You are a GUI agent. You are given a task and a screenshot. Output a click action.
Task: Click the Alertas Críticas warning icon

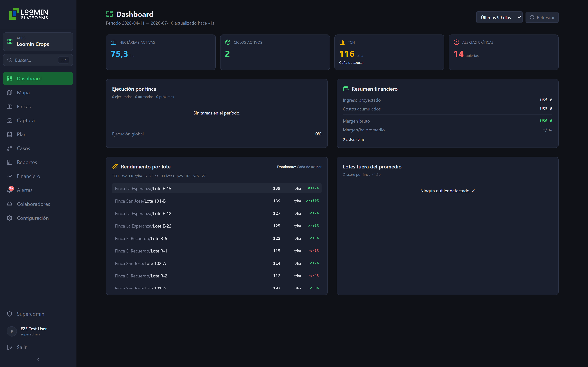click(x=456, y=42)
